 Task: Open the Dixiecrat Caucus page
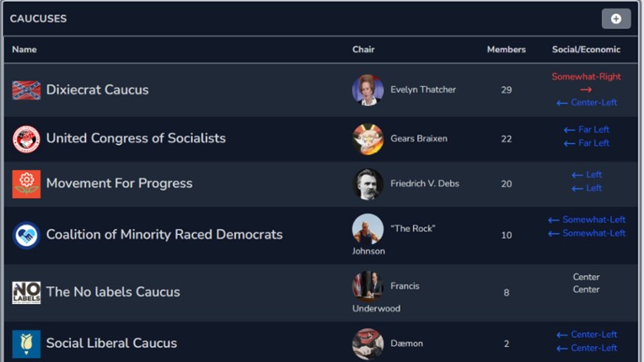(x=97, y=90)
